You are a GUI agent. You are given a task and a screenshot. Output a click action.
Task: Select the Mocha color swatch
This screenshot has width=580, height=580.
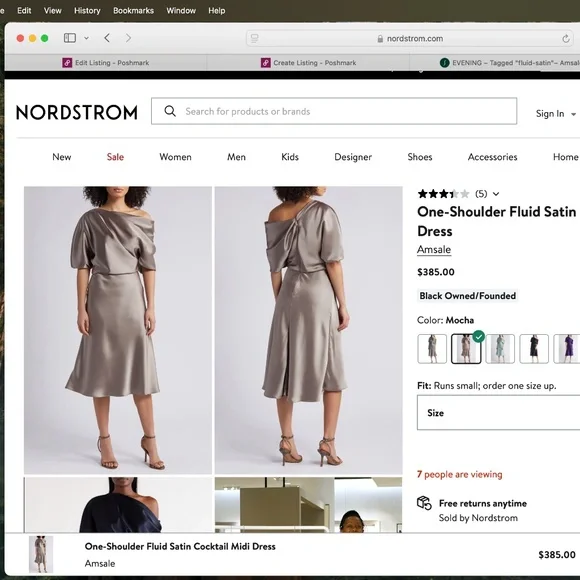point(466,349)
